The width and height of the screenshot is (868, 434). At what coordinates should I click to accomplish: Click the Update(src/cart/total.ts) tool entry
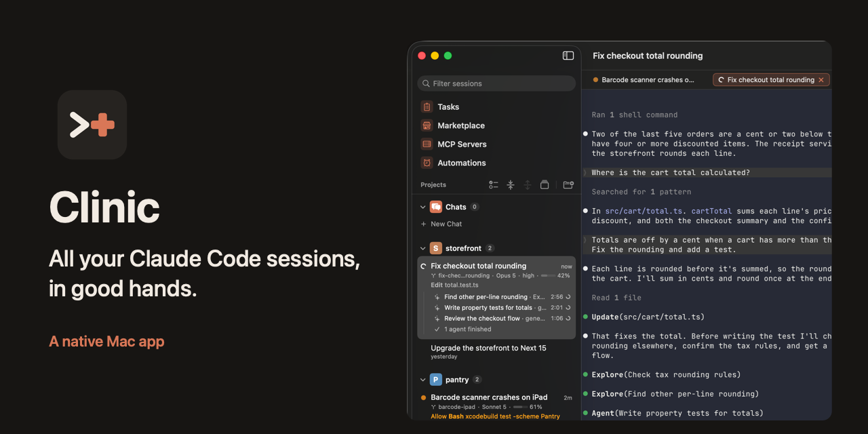click(x=648, y=317)
